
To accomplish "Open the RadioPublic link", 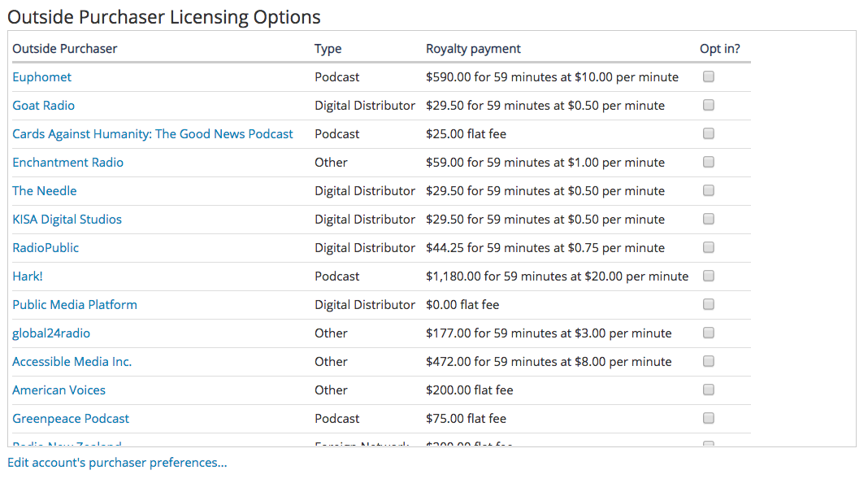I will click(x=46, y=247).
